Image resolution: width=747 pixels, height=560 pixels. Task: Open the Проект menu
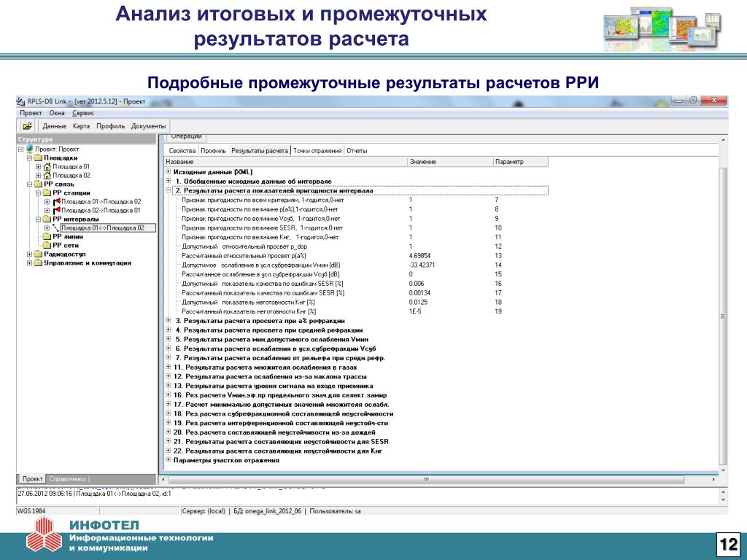click(31, 113)
